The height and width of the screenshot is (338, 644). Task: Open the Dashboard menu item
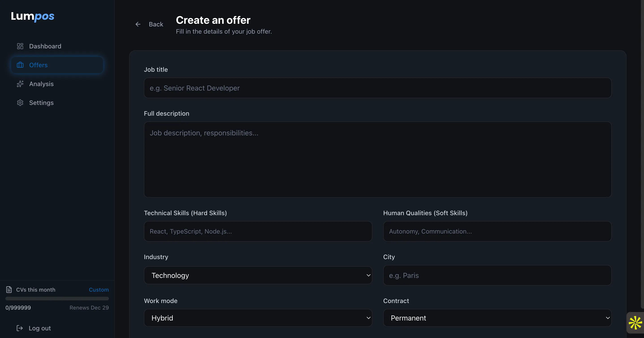tap(57, 46)
